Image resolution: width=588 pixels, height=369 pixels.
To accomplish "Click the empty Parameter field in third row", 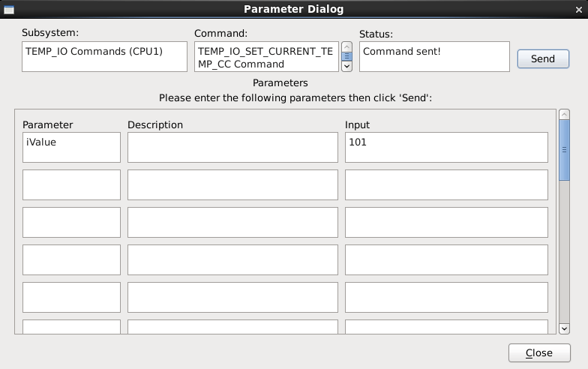I will [x=71, y=222].
